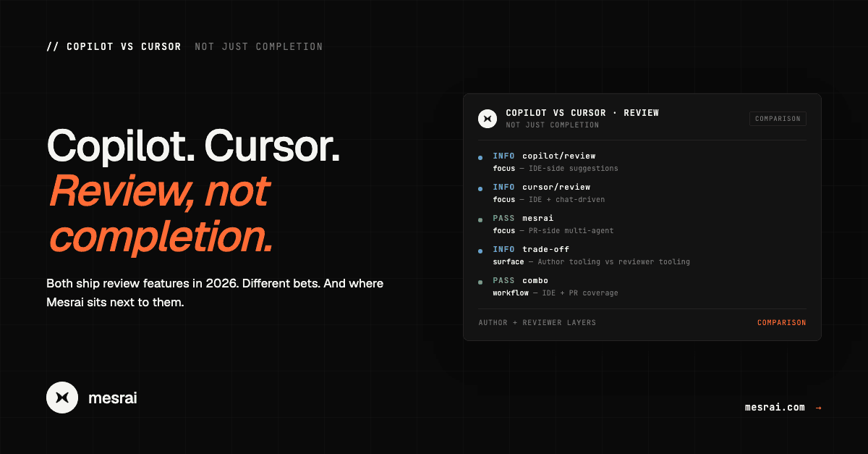Image resolution: width=868 pixels, height=454 pixels.
Task: Click the blue status dot beside trade-off
Action: [x=480, y=251]
